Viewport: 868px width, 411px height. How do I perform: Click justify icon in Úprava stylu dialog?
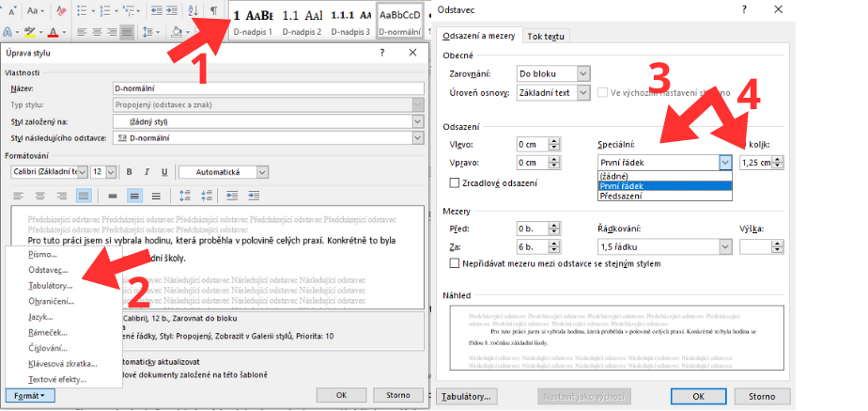(84, 196)
